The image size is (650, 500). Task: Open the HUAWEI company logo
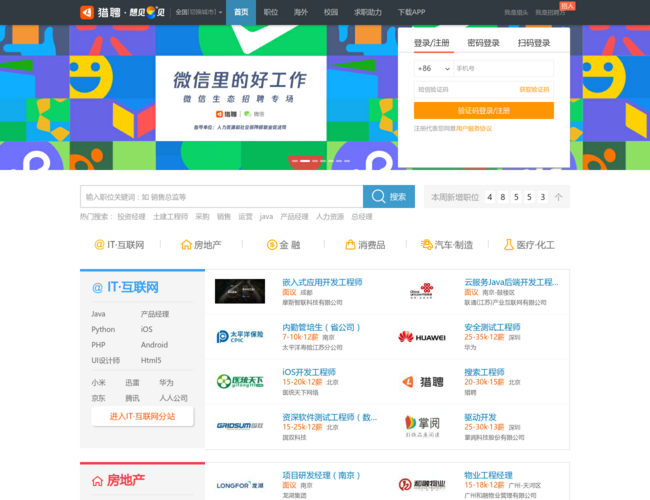point(422,337)
